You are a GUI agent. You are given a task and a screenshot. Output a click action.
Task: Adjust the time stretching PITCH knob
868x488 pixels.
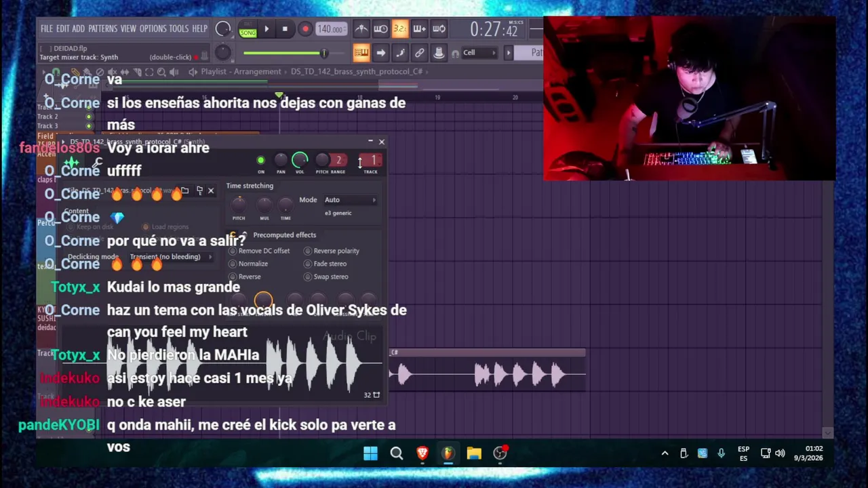pos(239,204)
